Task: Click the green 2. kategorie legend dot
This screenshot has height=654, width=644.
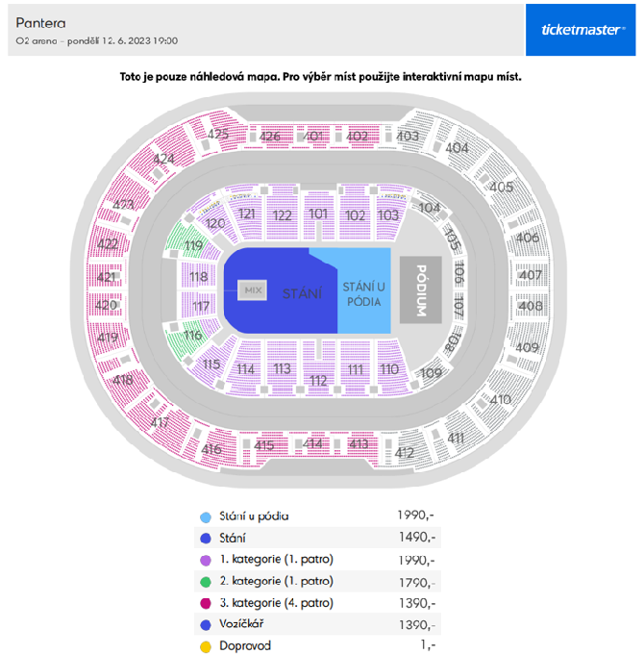Action: point(206,582)
